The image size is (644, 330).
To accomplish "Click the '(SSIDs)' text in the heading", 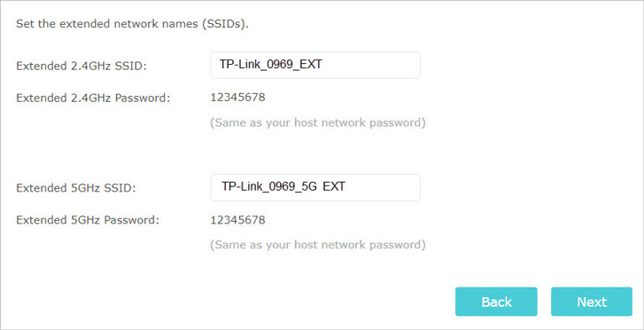I will tap(225, 24).
